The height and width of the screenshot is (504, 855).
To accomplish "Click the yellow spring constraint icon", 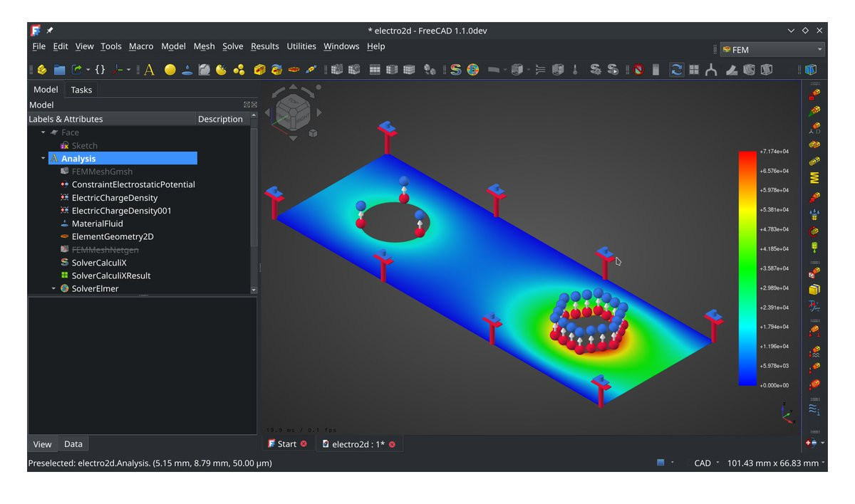I will (814, 177).
